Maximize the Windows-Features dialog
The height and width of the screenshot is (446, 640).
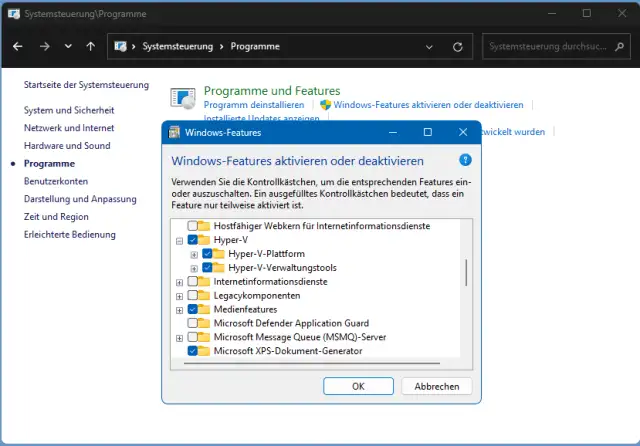pos(427,132)
